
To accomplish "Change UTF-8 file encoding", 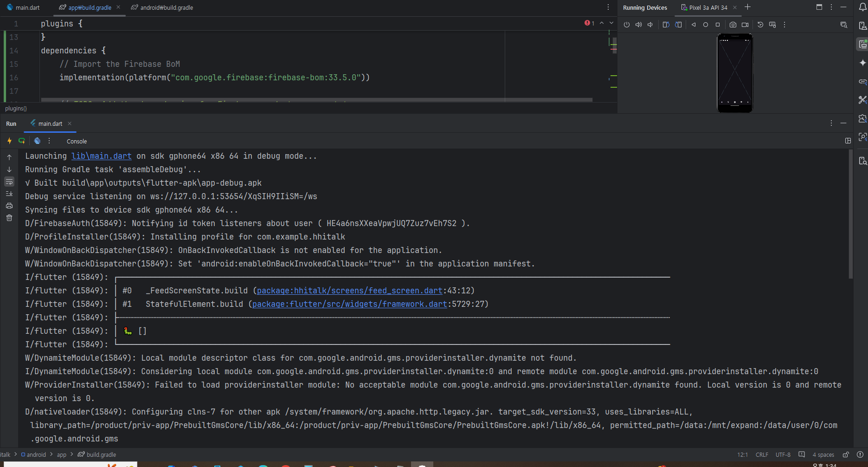I will pos(783,454).
